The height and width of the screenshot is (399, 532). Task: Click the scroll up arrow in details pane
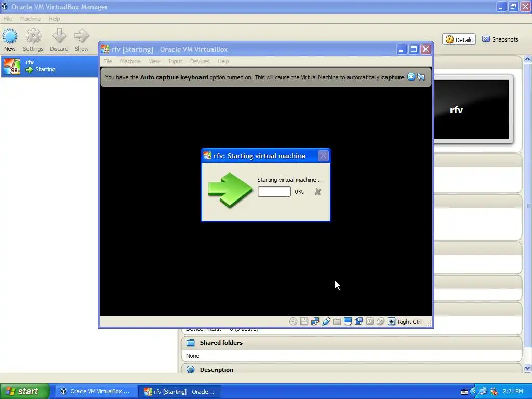click(x=527, y=59)
